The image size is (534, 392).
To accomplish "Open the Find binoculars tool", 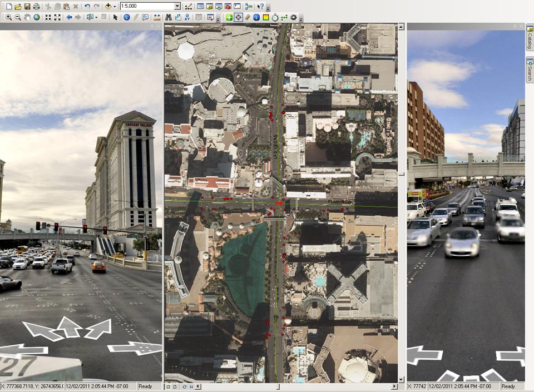I will tap(169, 17).
